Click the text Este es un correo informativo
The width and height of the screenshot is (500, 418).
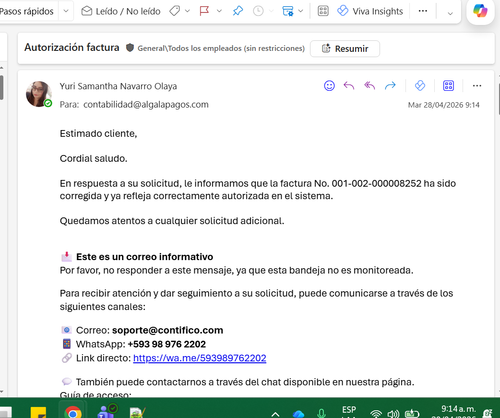coord(145,257)
